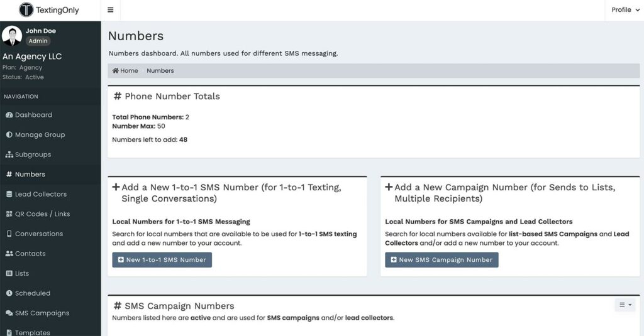This screenshot has width=644, height=336.
Task: Click New SMS Campaign Number button
Action: pyautogui.click(x=441, y=260)
